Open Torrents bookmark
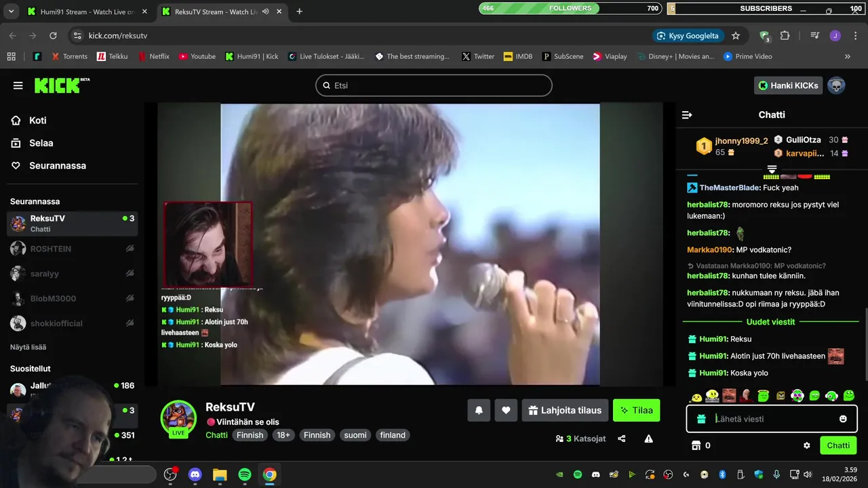Viewport: 868px width, 488px height. tap(69, 56)
